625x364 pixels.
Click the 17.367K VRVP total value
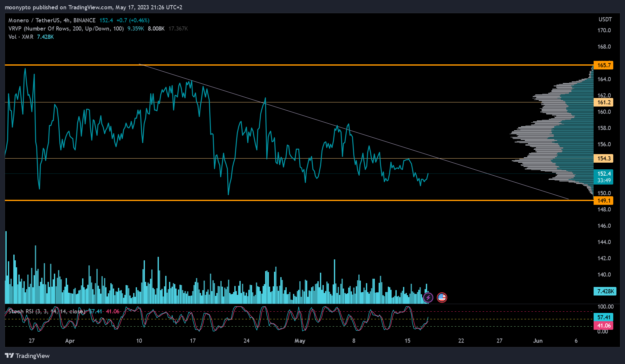(x=178, y=29)
